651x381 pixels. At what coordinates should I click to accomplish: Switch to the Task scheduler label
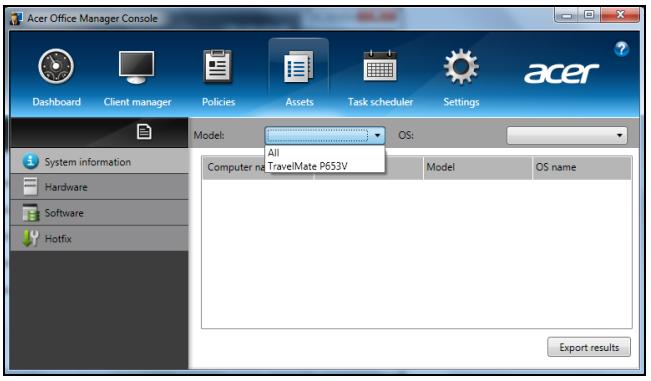[x=380, y=102]
